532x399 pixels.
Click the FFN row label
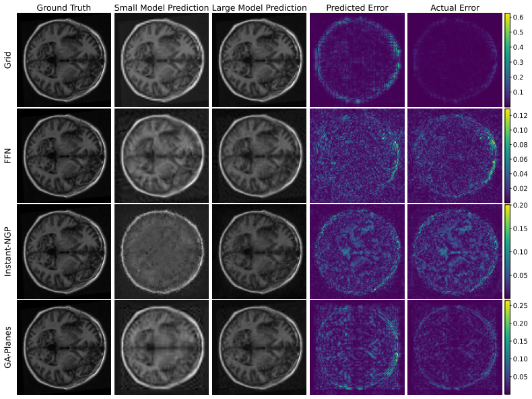(7, 156)
